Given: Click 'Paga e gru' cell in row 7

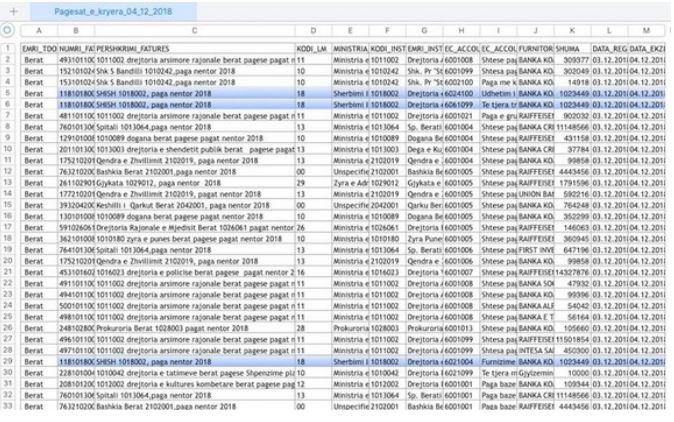Looking at the screenshot, I should (x=498, y=116).
